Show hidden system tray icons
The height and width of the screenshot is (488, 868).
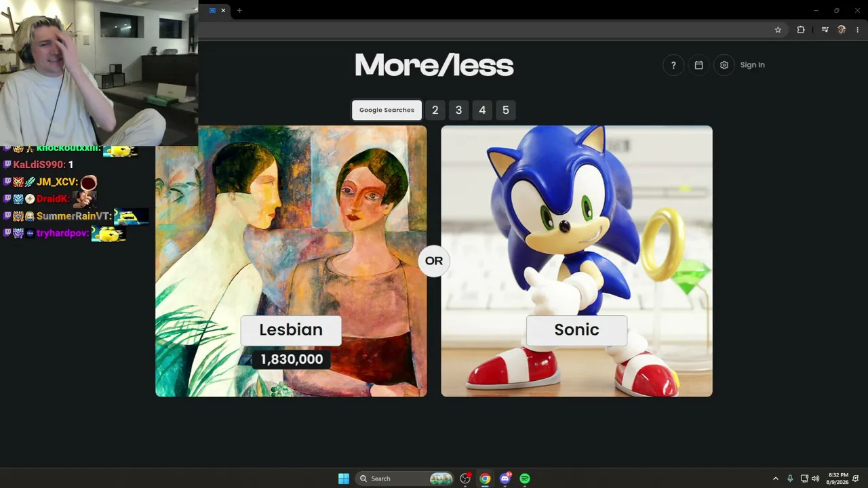point(776,479)
